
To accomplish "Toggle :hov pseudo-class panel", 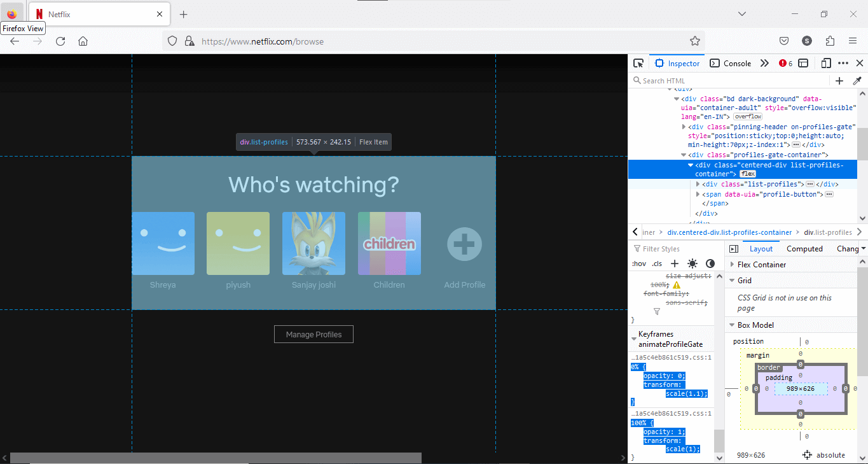I will tap(638, 264).
